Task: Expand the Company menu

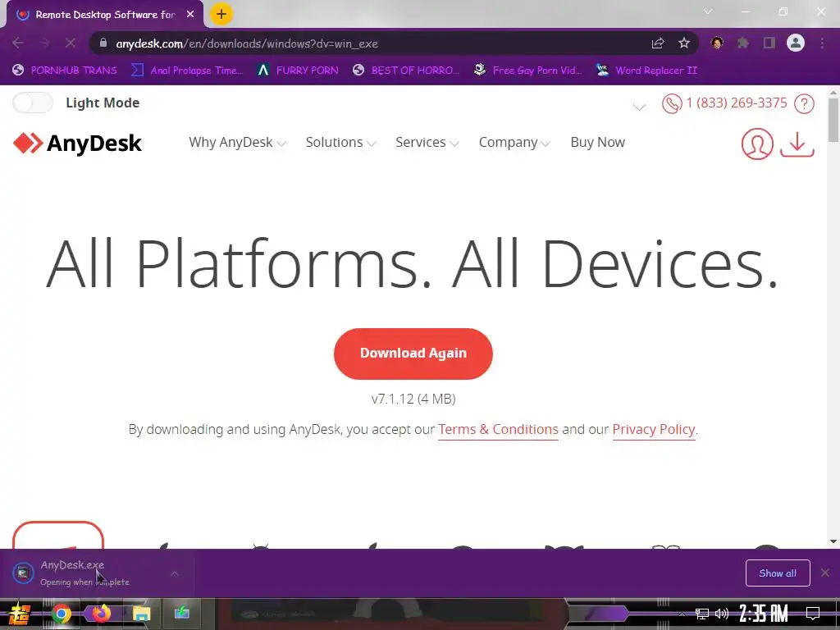Action: pyautogui.click(x=514, y=143)
